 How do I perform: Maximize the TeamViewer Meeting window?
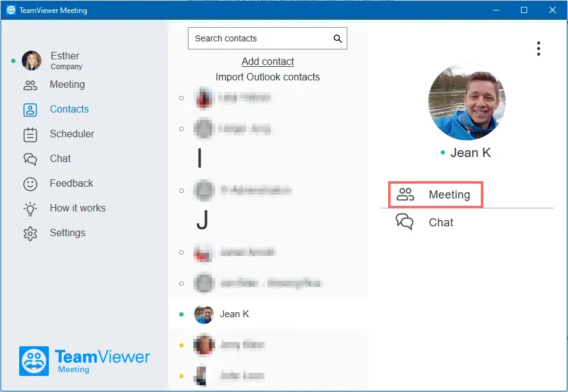523,10
